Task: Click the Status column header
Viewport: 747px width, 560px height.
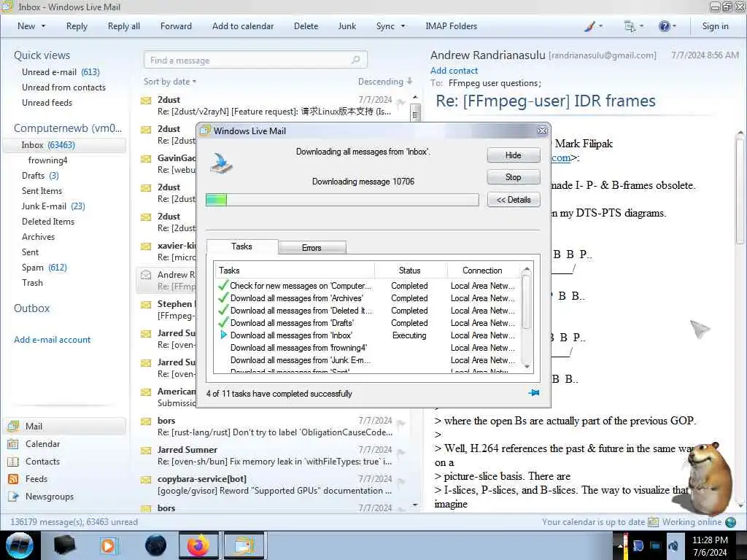Action: (410, 270)
